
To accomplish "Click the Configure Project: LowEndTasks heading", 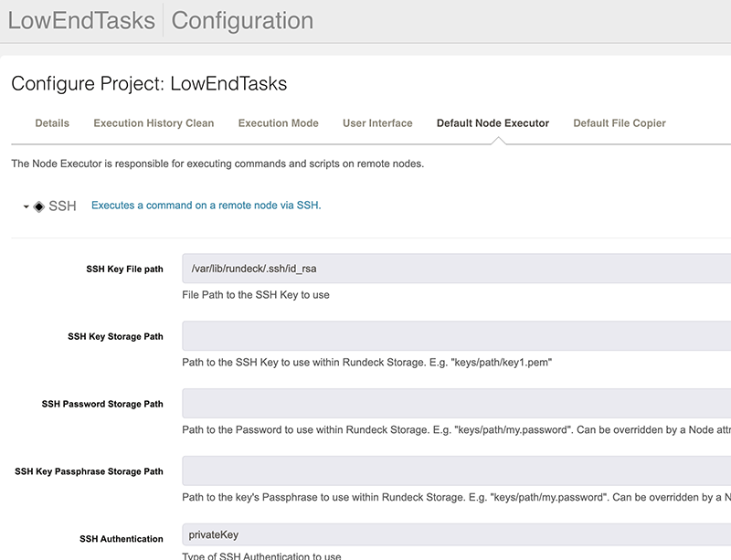I will pos(149,84).
